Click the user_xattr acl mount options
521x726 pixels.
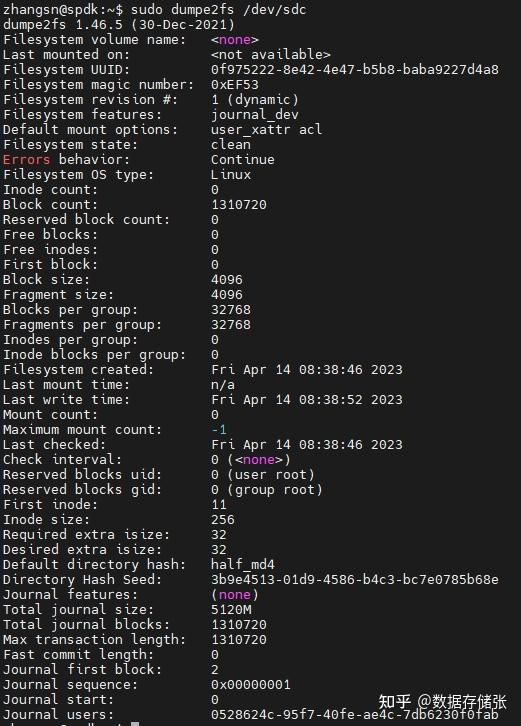(x=266, y=129)
